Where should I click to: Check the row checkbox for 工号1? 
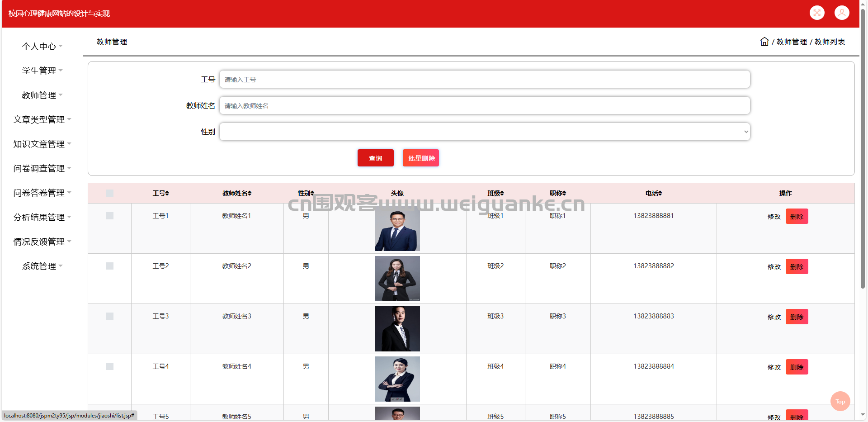[110, 216]
